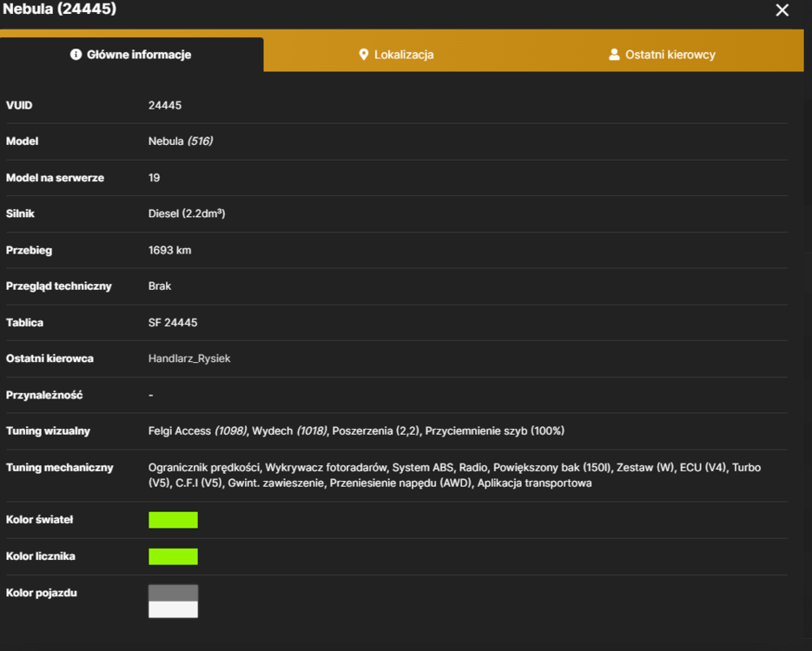This screenshot has height=651, width=812.
Task: Click the Felgi Access (1098) tuning entry
Action: (x=197, y=431)
